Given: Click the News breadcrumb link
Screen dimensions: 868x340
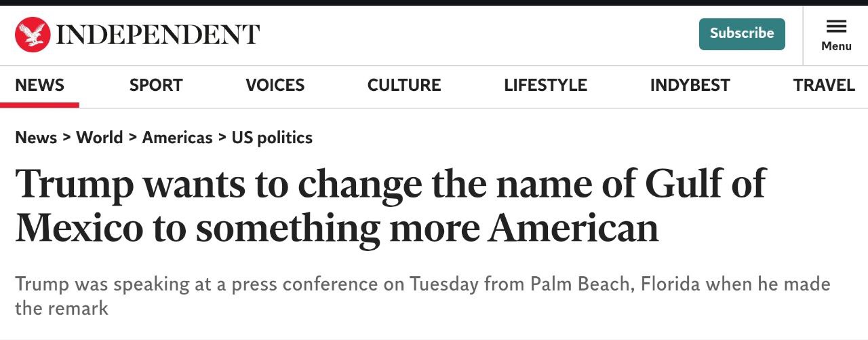Looking at the screenshot, I should 36,138.
